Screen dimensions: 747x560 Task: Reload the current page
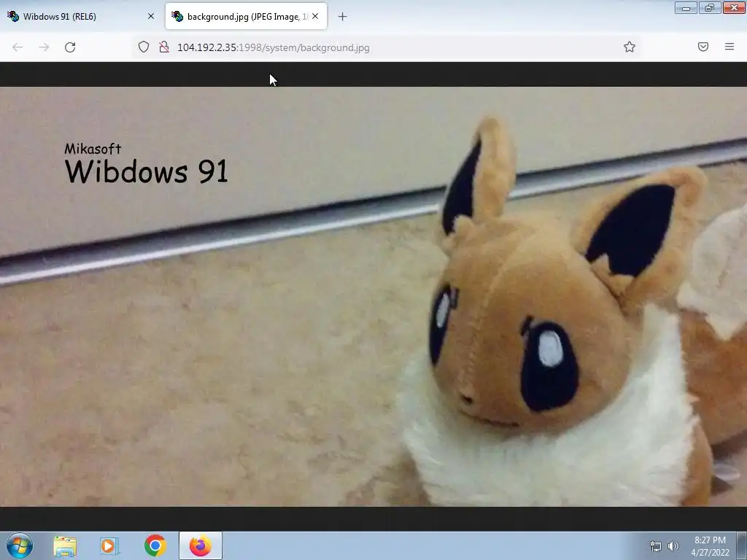(70, 47)
